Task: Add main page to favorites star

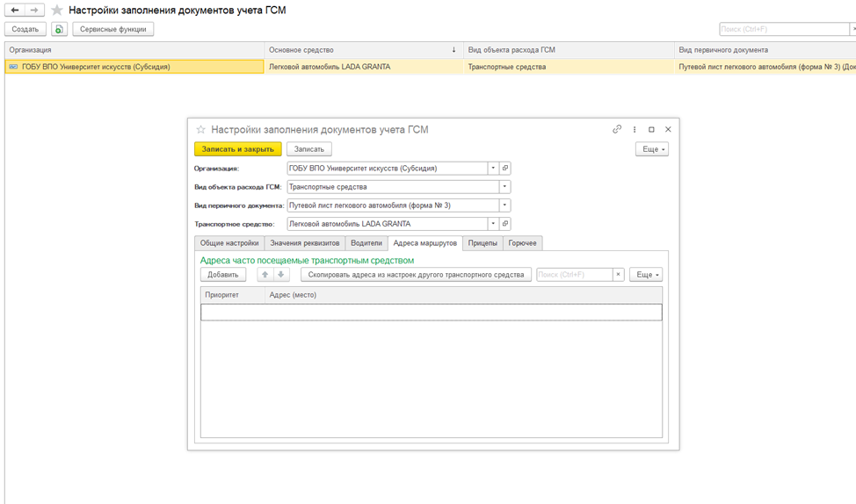Action: pyautogui.click(x=57, y=11)
